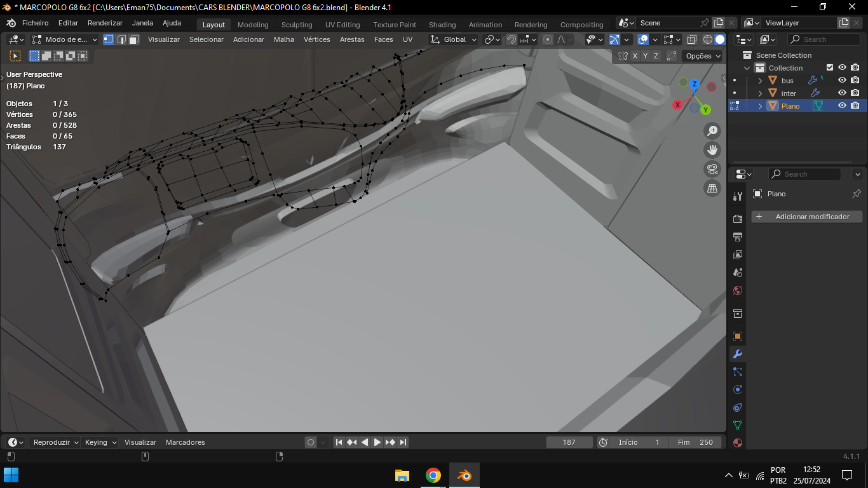Open Google Chrome from the taskbar
The image size is (868, 488).
tap(433, 475)
